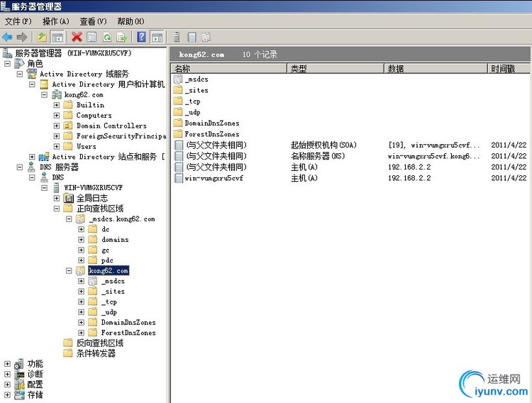Screen dimensions: 532x403
Task: Expand the Computers folder node
Action: [x=57, y=116]
